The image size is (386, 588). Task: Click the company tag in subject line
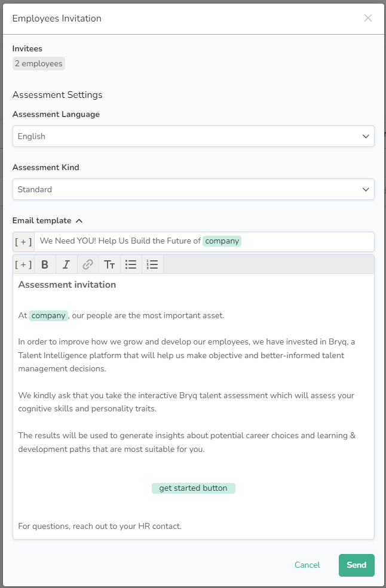tap(222, 241)
